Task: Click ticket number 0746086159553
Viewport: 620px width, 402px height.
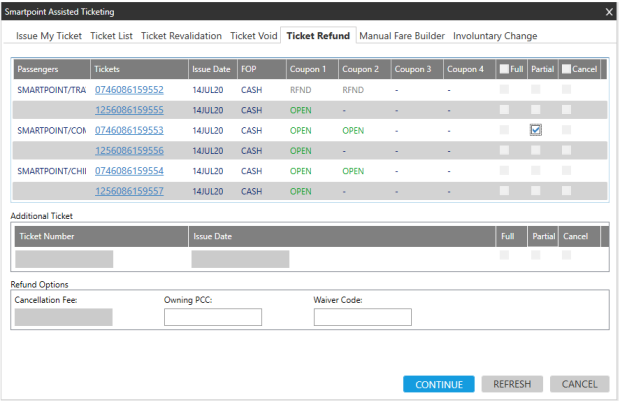Action: coord(129,130)
